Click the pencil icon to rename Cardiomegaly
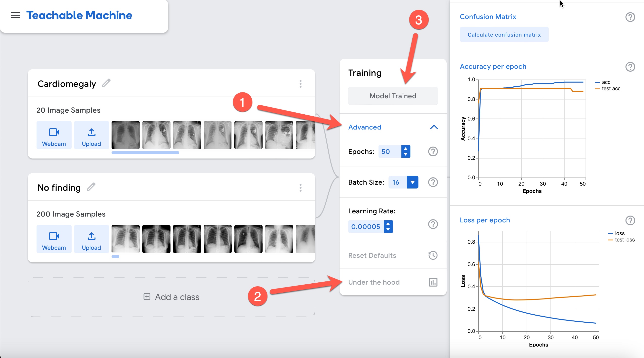Viewport: 644px width, 358px height. pos(106,83)
